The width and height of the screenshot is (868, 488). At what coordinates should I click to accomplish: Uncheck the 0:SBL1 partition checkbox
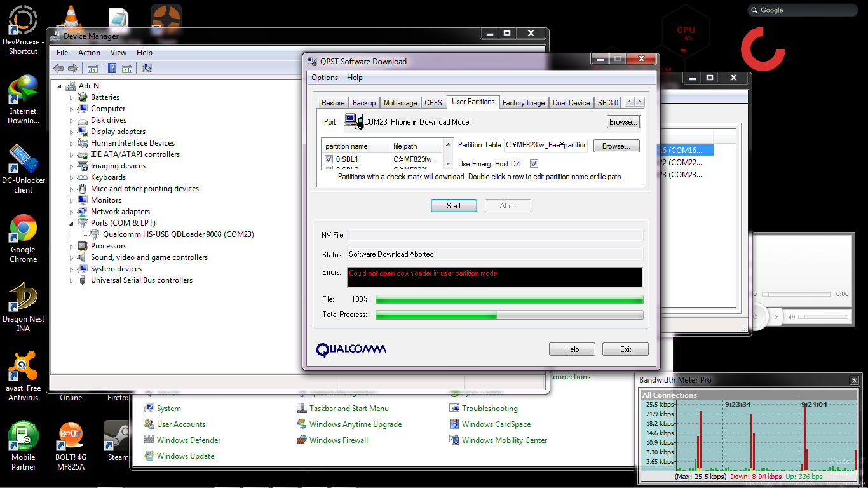pos(329,159)
